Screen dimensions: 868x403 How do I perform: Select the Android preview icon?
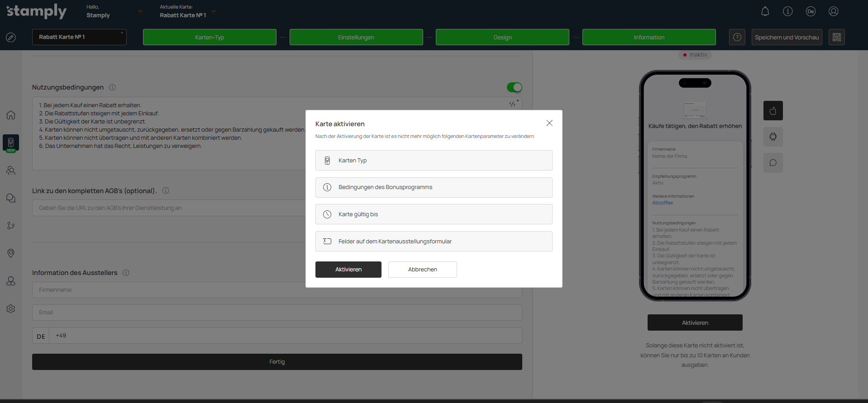[x=773, y=137]
